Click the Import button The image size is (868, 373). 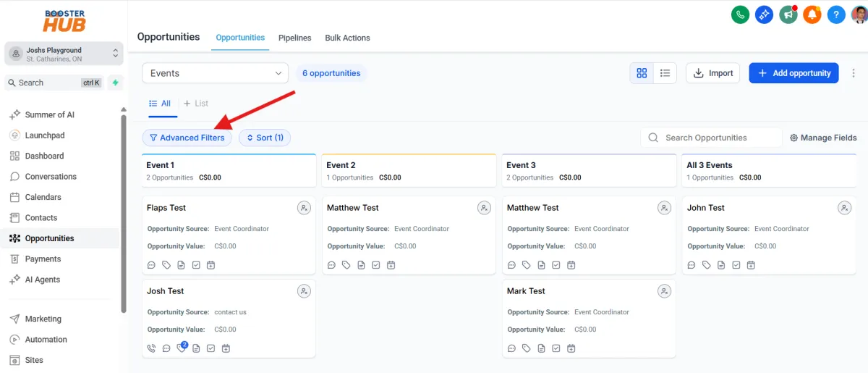tap(712, 73)
